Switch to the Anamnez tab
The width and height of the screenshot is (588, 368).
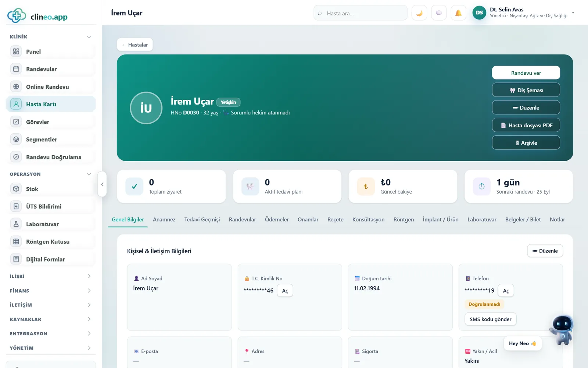pos(164,219)
